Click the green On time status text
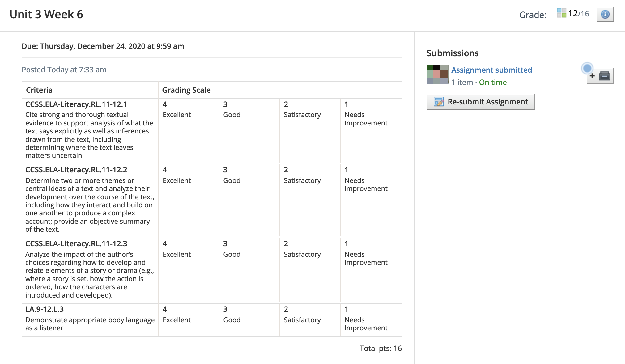 tap(493, 83)
